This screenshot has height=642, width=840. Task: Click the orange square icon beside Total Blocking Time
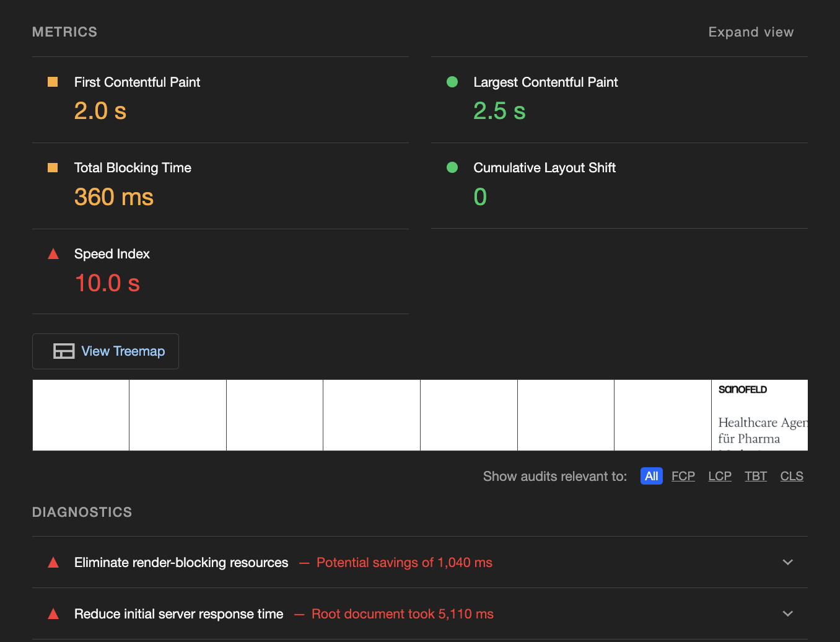click(53, 167)
